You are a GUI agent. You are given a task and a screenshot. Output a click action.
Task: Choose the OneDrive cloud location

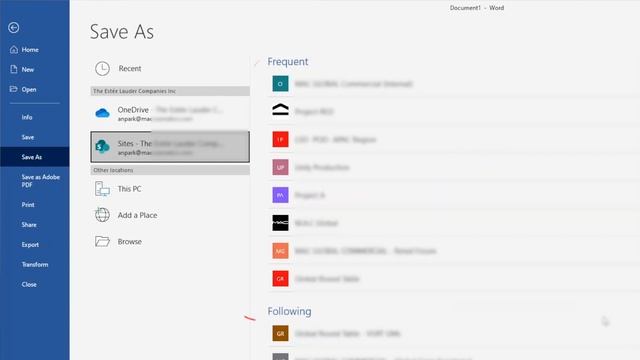[170, 113]
